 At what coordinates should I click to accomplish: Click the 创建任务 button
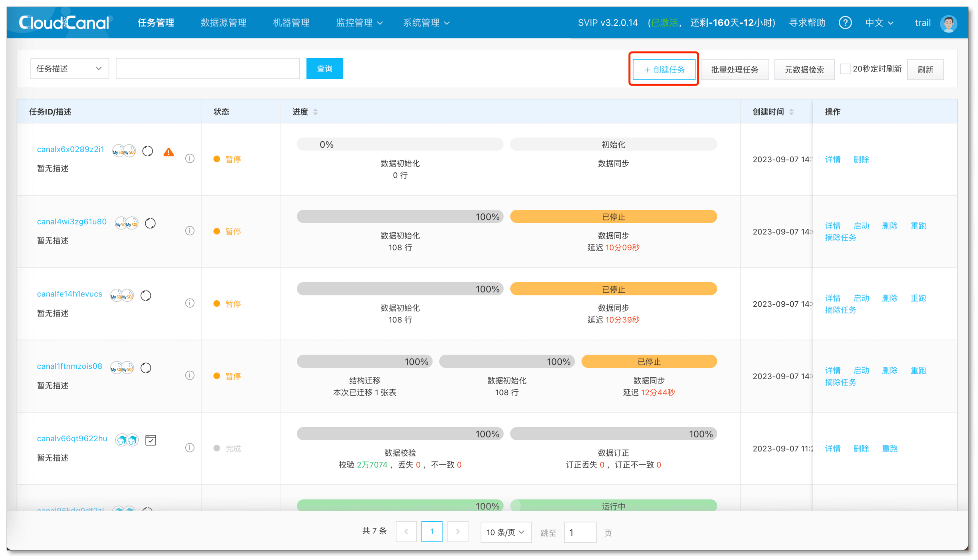coord(664,70)
